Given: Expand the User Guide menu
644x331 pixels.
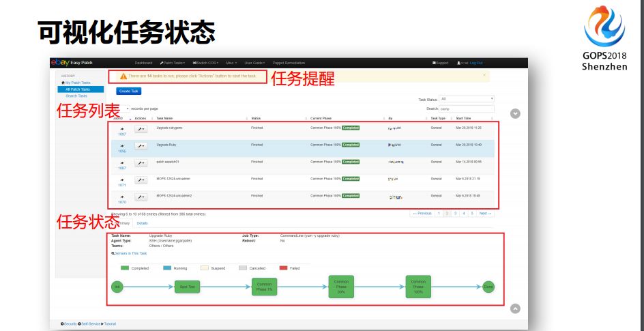Looking at the screenshot, I should [254, 63].
